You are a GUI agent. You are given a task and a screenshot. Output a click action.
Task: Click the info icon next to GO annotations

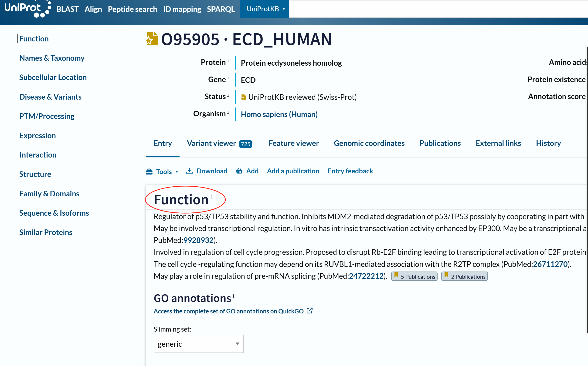[233, 296]
